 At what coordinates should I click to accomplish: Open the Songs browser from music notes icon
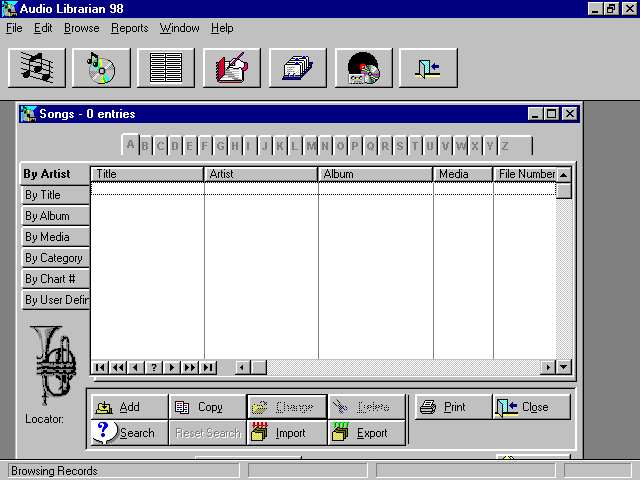(x=37, y=68)
